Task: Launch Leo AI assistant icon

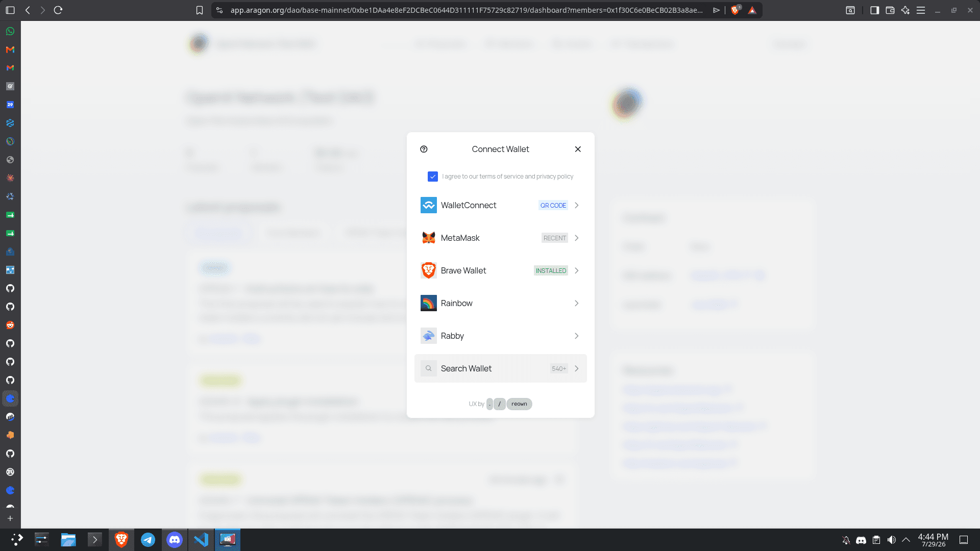Action: [x=905, y=10]
